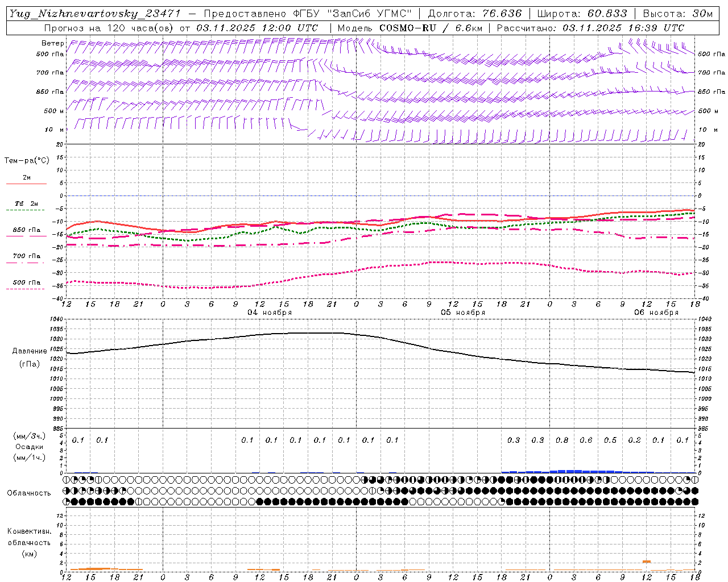Viewport: 728px width, 582px height.
Task: Click the 04 ноября date label
Action: coord(270,313)
